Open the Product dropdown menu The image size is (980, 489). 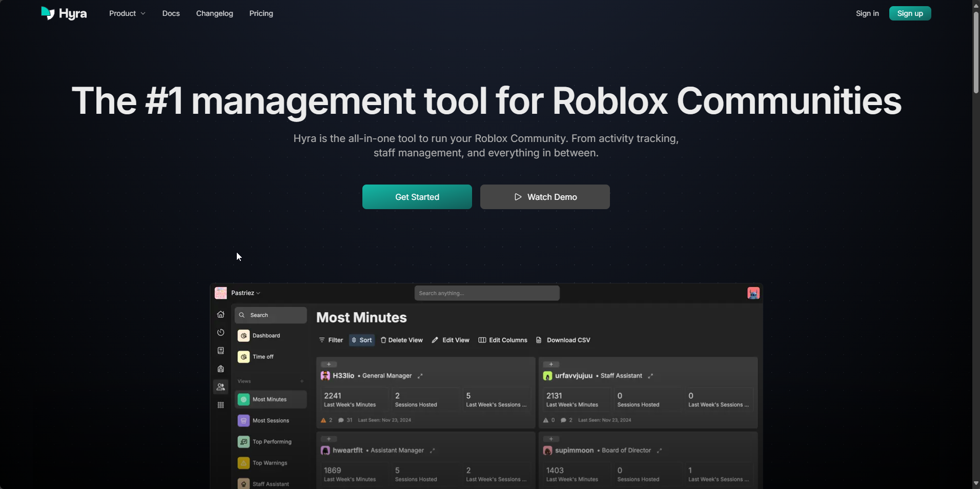tap(127, 13)
